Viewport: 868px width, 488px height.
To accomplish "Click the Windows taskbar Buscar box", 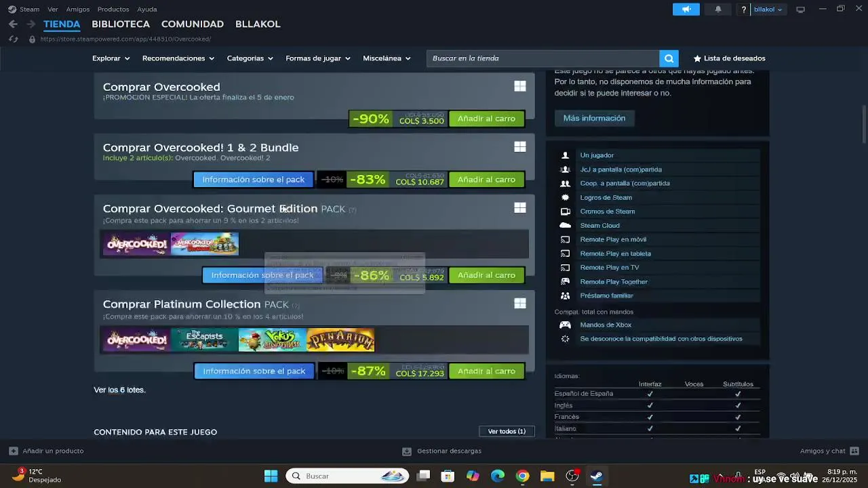I will point(348,476).
